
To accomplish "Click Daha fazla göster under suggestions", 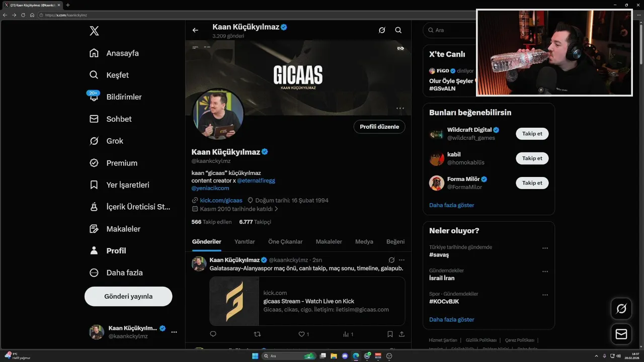I will pyautogui.click(x=452, y=205).
